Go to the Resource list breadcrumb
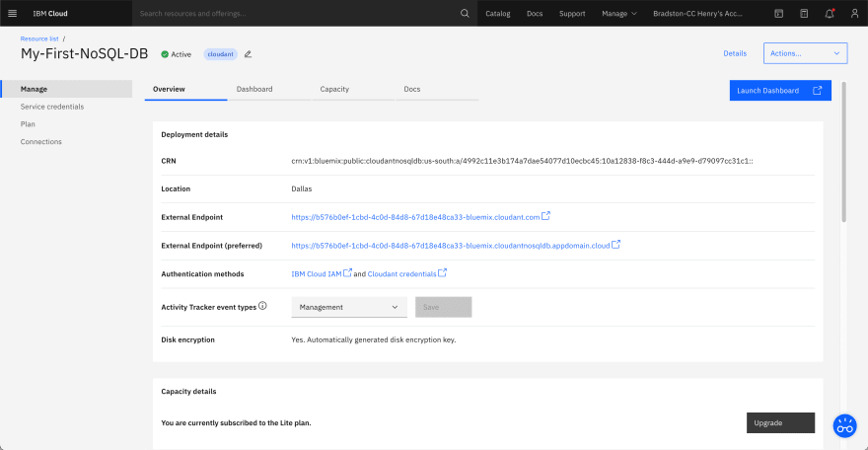This screenshot has height=450, width=868. click(39, 38)
